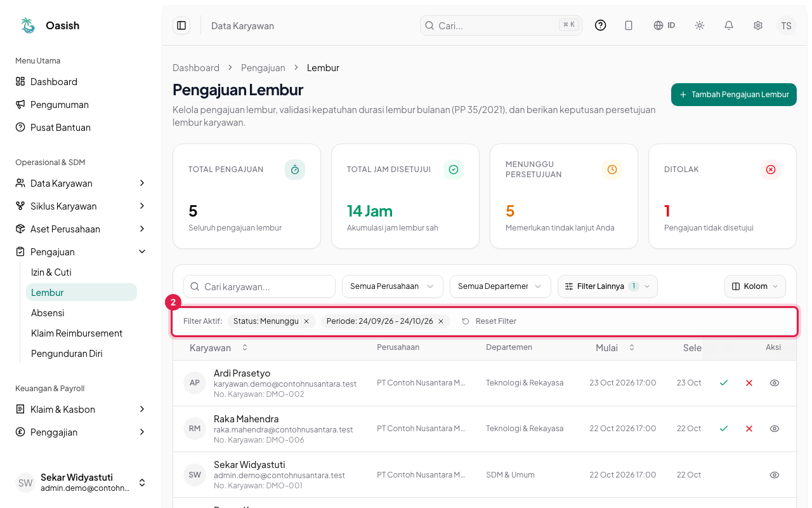The width and height of the screenshot is (812, 508).
Task: Toggle the sidebar panel icon
Action: tap(181, 25)
